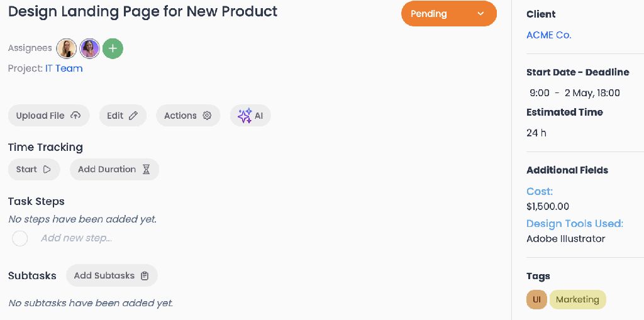Click the Add Subtasks clipboard icon
The image size is (644, 320).
(145, 275)
